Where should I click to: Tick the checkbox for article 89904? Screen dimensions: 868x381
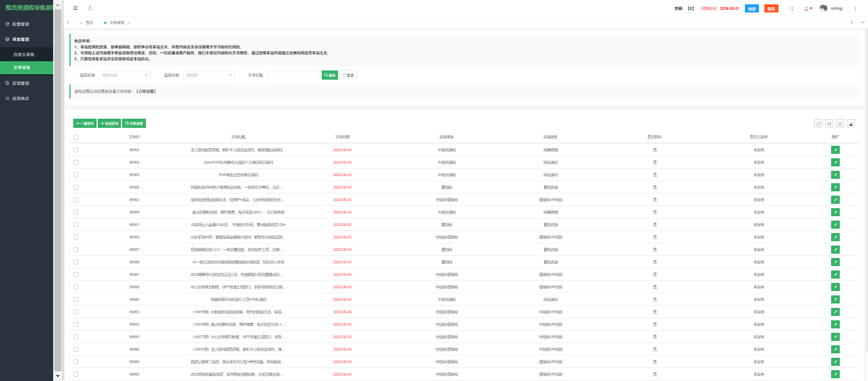pos(76,163)
